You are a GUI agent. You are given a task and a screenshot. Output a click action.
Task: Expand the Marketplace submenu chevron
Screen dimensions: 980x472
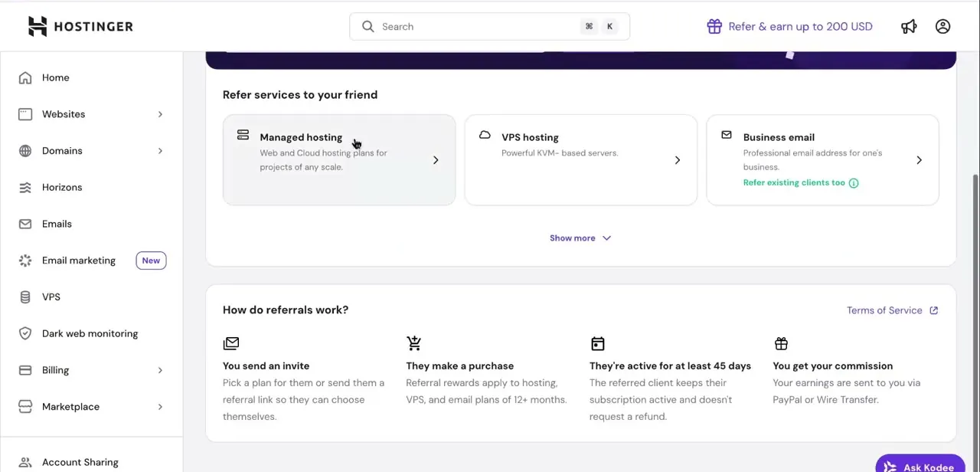160,407
